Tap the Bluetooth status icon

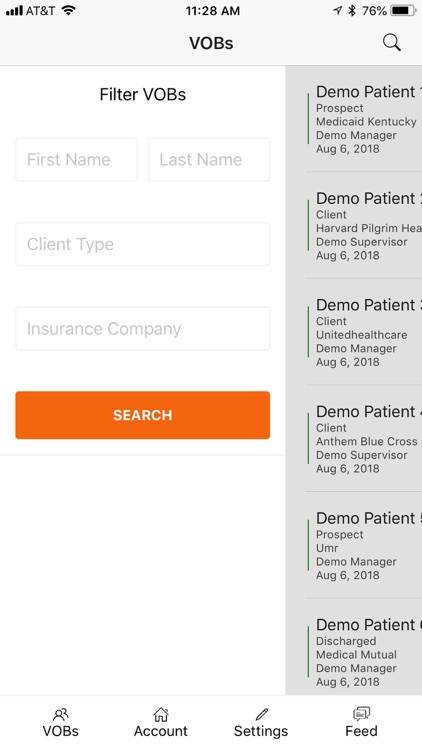(352, 11)
